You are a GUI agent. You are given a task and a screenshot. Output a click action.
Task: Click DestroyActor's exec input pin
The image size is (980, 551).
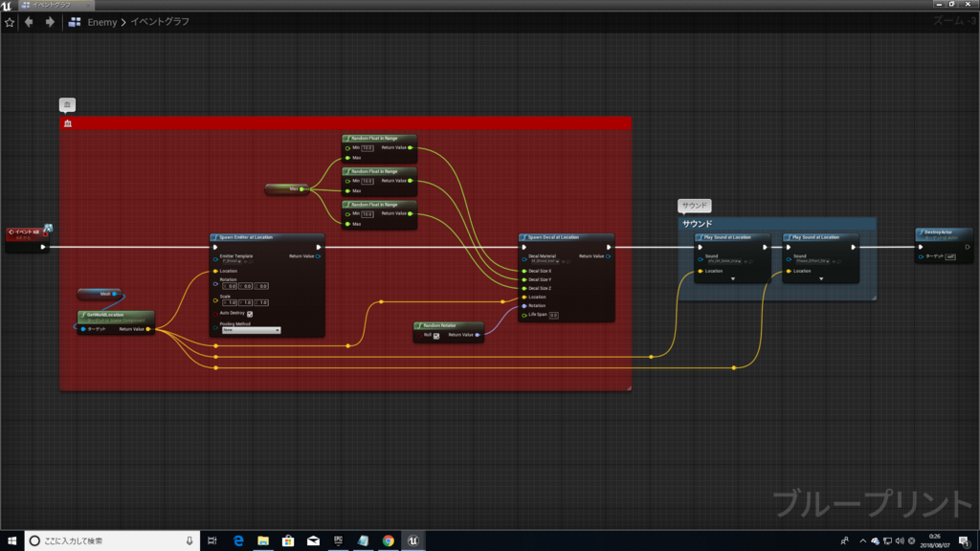[921, 247]
